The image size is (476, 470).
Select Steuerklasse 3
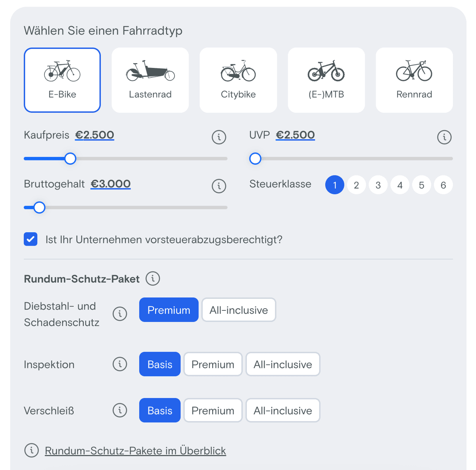[378, 185]
